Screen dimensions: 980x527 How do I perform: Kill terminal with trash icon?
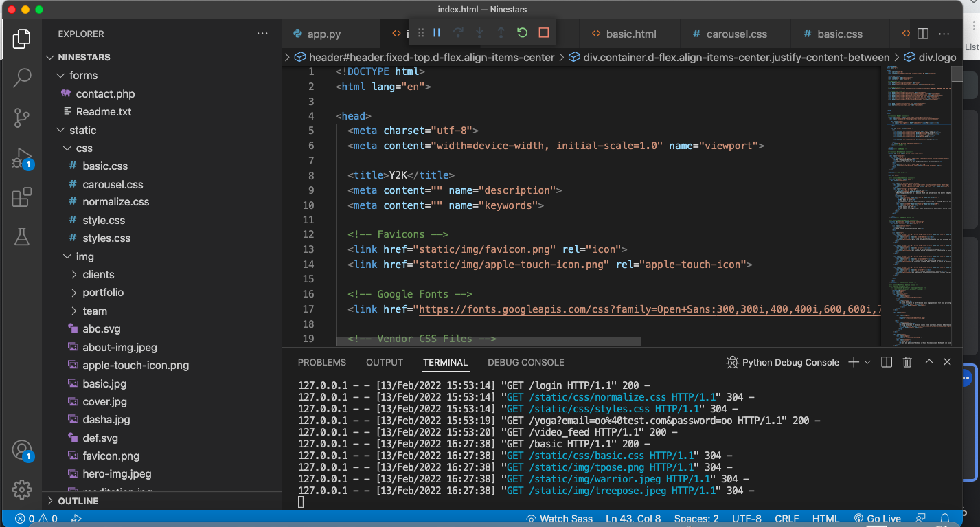[x=907, y=362]
